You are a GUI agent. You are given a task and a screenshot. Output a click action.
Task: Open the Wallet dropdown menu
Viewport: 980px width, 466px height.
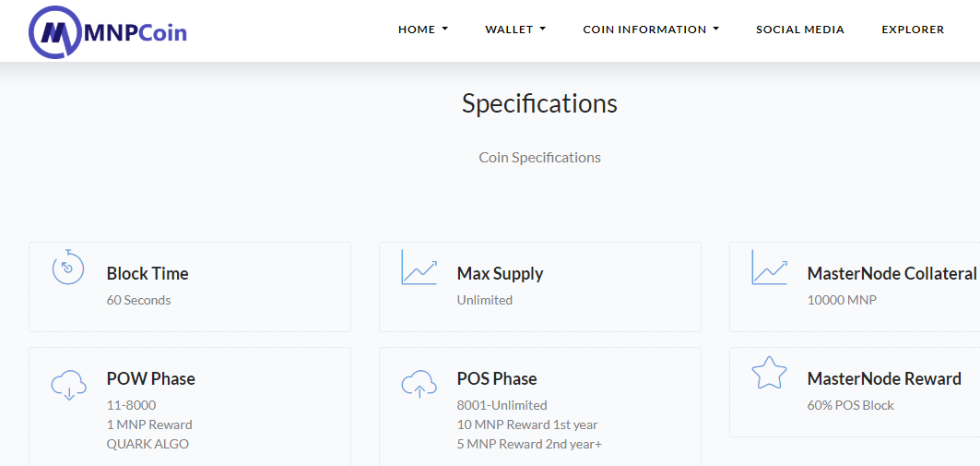tap(515, 30)
